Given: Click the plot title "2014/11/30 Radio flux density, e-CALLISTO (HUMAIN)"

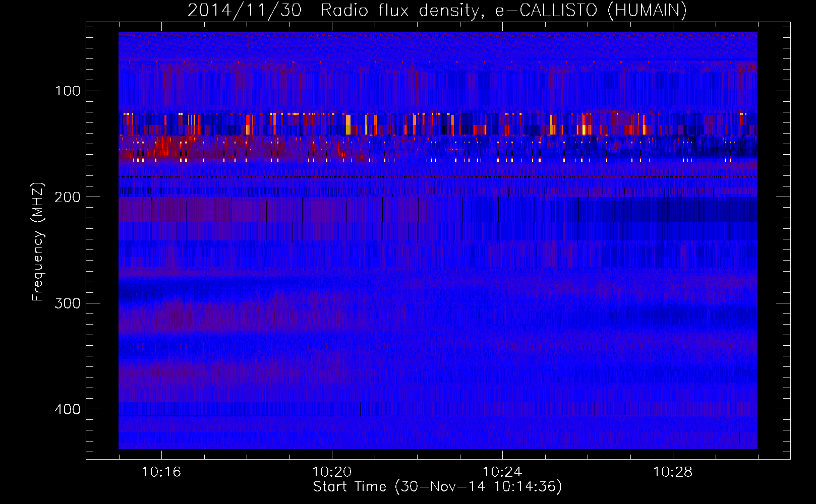Looking at the screenshot, I should [437, 10].
